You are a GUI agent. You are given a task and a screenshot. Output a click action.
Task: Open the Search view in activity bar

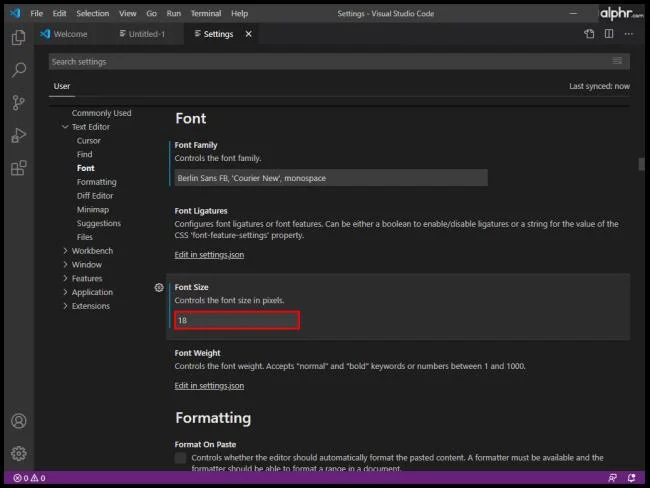pos(19,70)
